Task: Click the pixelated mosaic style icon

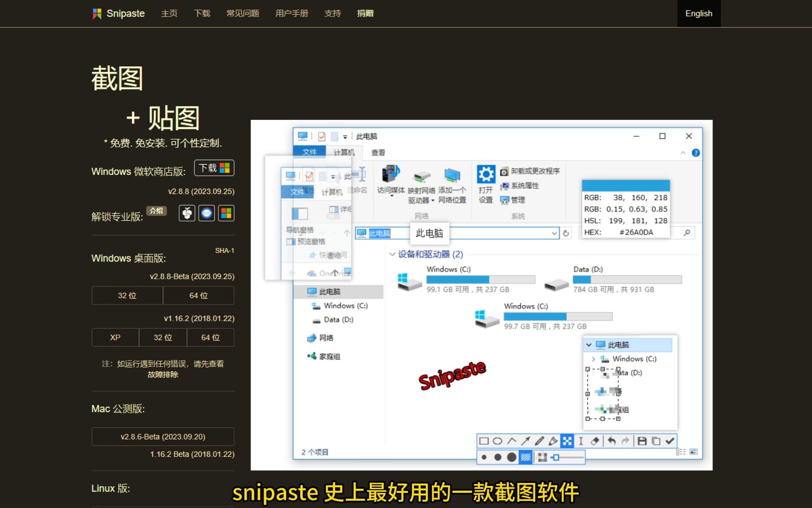Action: [x=542, y=457]
